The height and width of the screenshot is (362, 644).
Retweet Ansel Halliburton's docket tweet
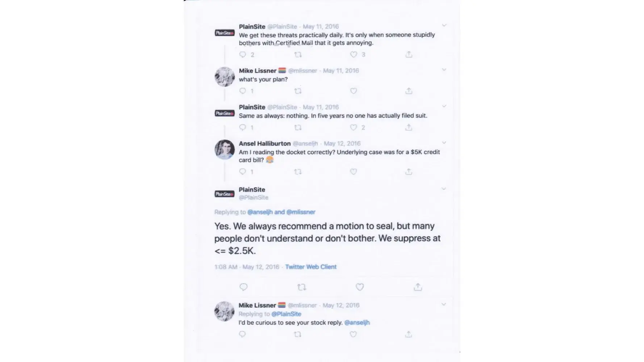[x=298, y=172]
